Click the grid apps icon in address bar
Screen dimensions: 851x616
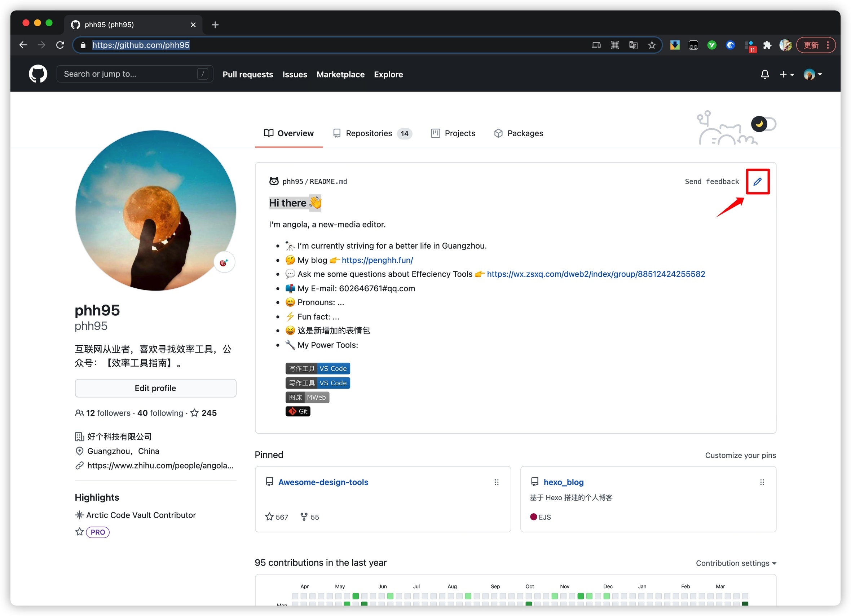tap(614, 45)
